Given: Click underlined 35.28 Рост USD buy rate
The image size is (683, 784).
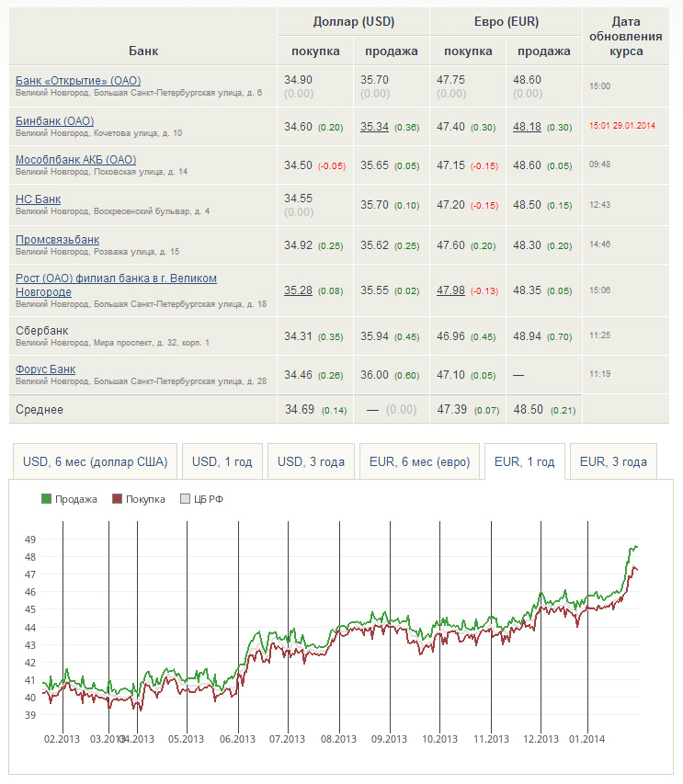Looking at the screenshot, I should [x=298, y=290].
